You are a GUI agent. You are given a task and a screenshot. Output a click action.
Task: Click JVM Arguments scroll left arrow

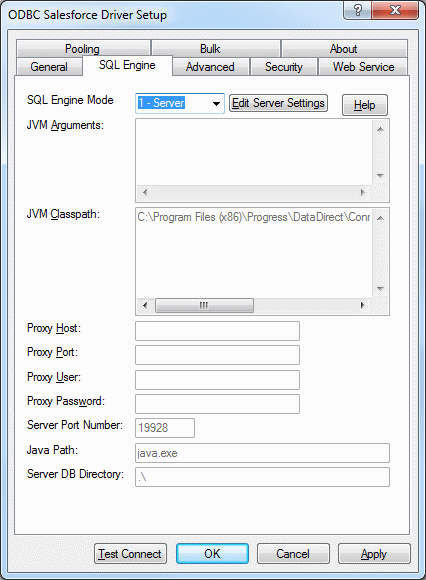click(x=145, y=192)
